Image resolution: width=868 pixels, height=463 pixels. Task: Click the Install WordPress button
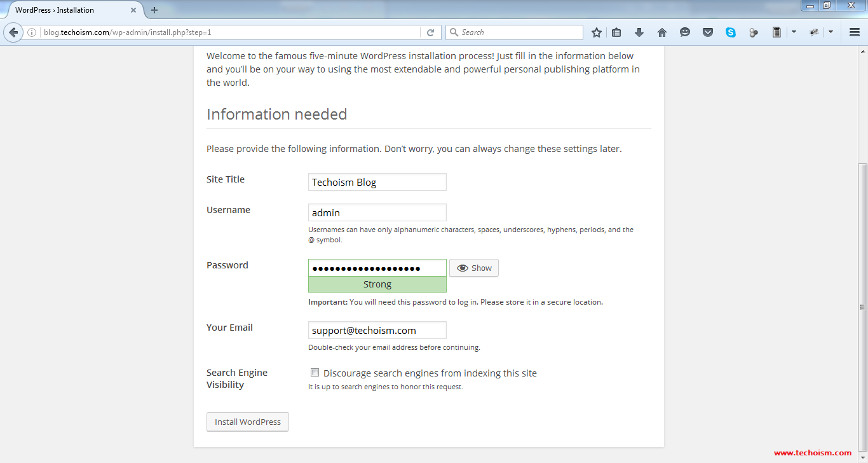[248, 422]
